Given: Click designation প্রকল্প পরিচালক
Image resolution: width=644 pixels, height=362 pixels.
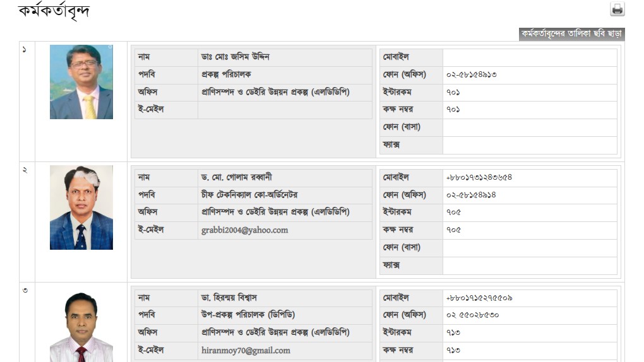Looking at the screenshot, I should pyautogui.click(x=226, y=74).
